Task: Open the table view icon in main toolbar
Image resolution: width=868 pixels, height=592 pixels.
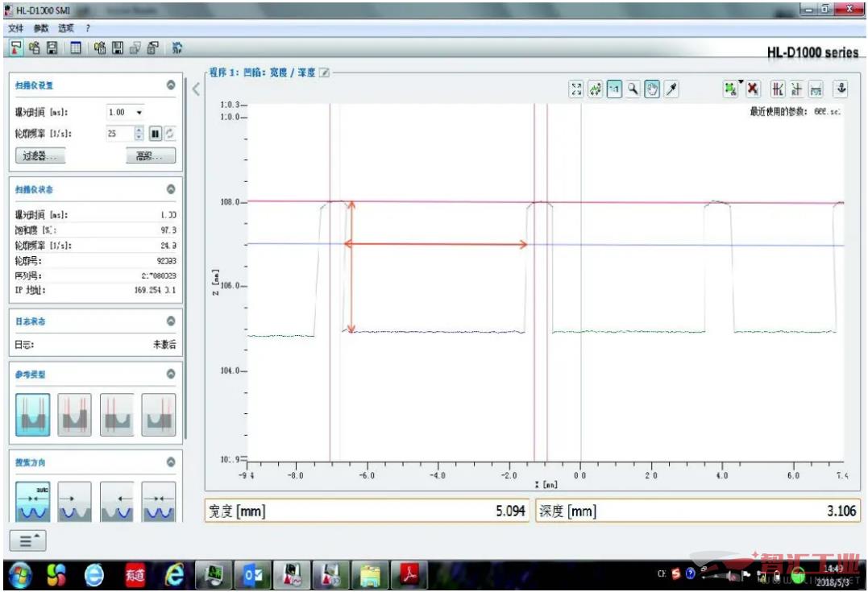Action: [x=75, y=48]
